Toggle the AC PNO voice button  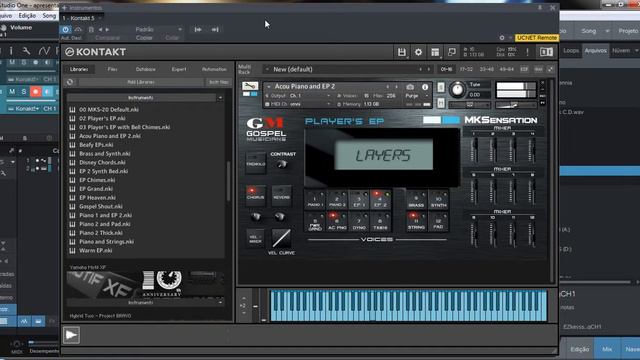337,222
